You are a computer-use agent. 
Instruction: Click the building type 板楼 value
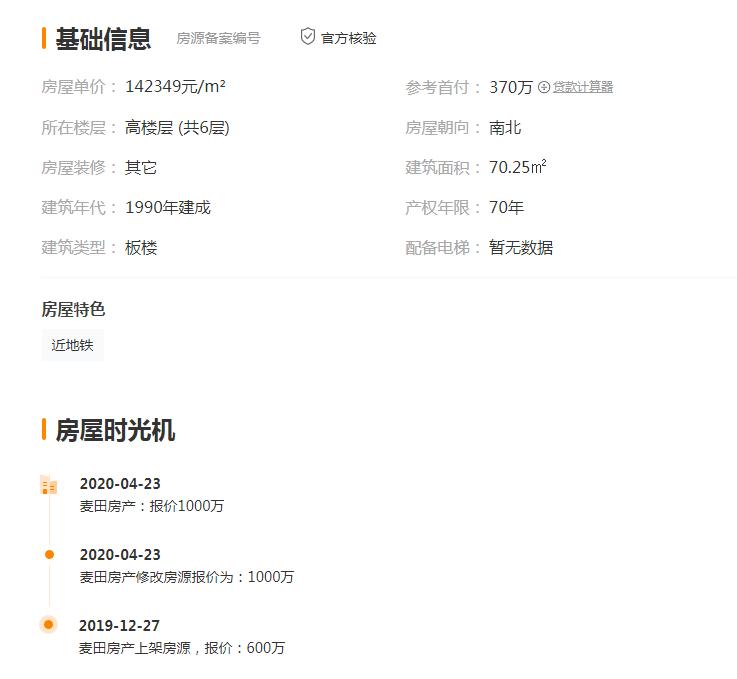coord(141,248)
